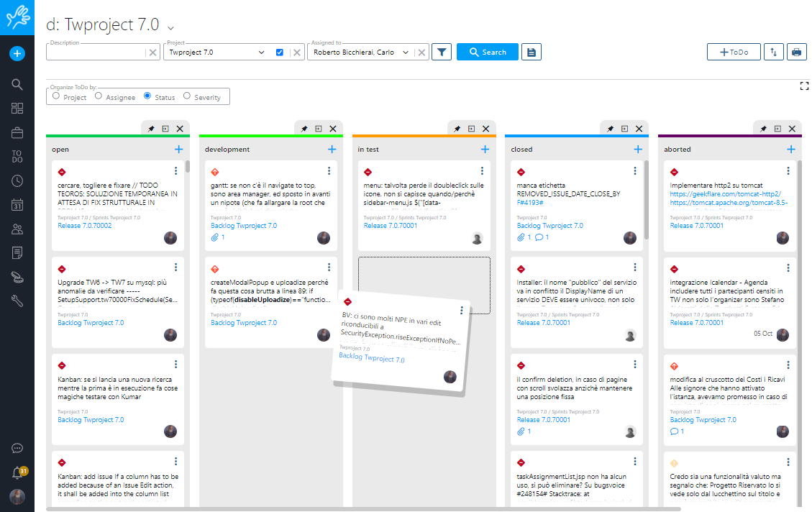Open notifications bell in sidebar
This screenshot has width=812, height=512.
[x=17, y=472]
